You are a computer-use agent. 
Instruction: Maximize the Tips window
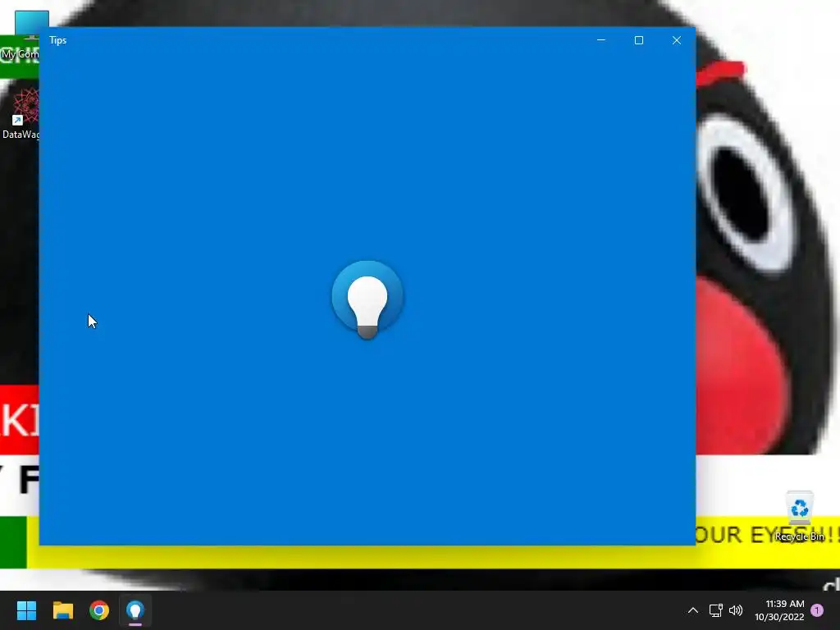(x=638, y=40)
